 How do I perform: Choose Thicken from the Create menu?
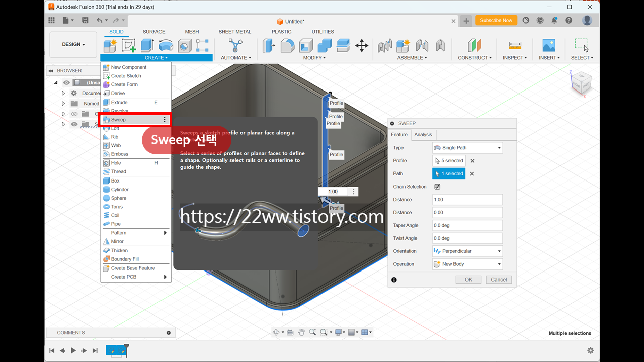click(136, 250)
